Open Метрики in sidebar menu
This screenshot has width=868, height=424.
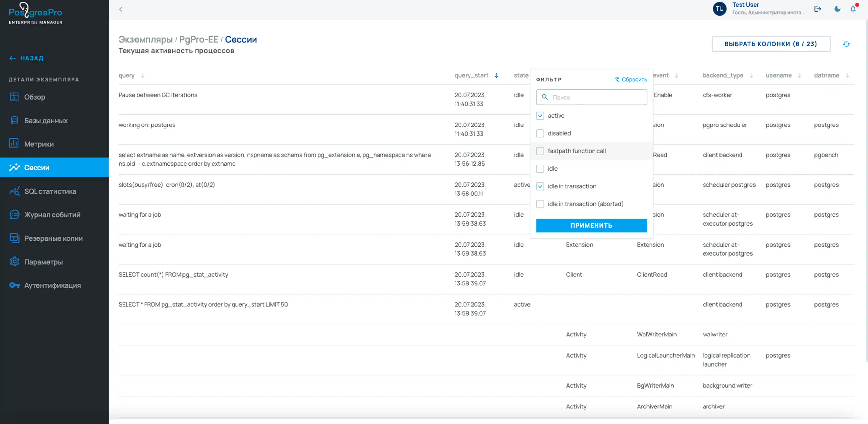pyautogui.click(x=39, y=144)
